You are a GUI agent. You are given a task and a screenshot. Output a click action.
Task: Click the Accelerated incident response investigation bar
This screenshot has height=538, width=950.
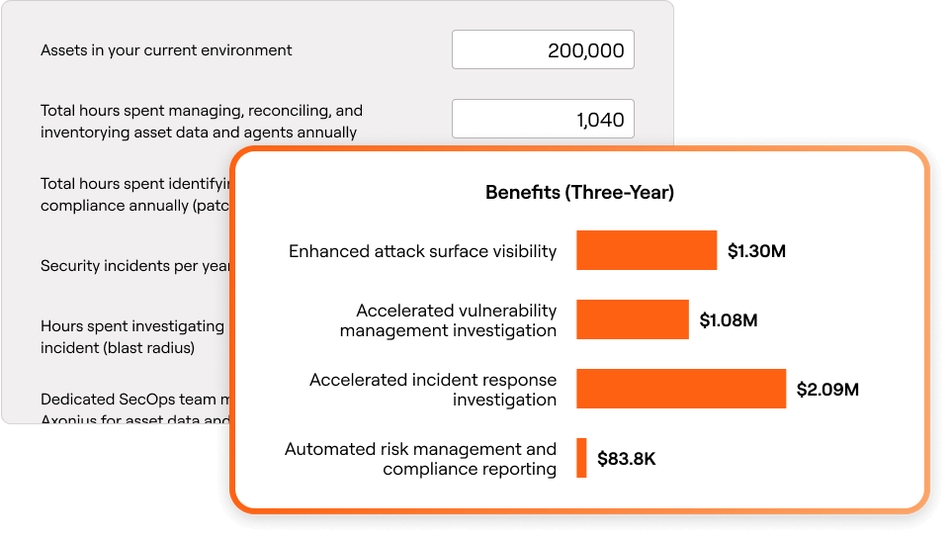click(x=681, y=388)
